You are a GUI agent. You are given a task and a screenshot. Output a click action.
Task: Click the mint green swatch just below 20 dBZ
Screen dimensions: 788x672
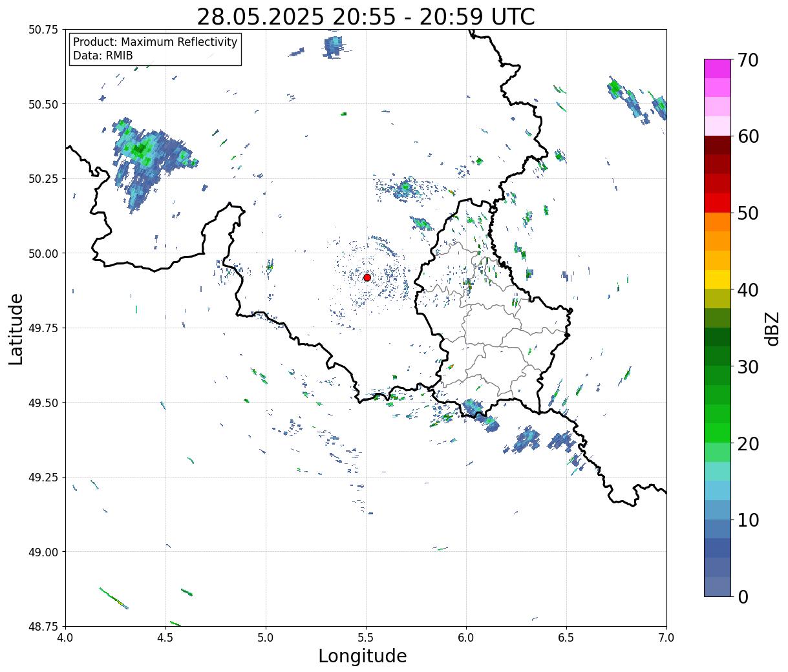(718, 452)
